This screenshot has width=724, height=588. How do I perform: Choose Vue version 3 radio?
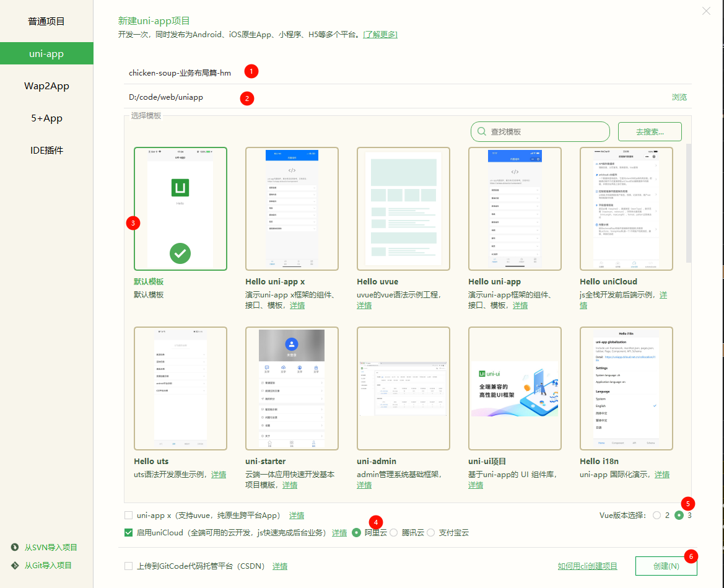pyautogui.click(x=679, y=516)
